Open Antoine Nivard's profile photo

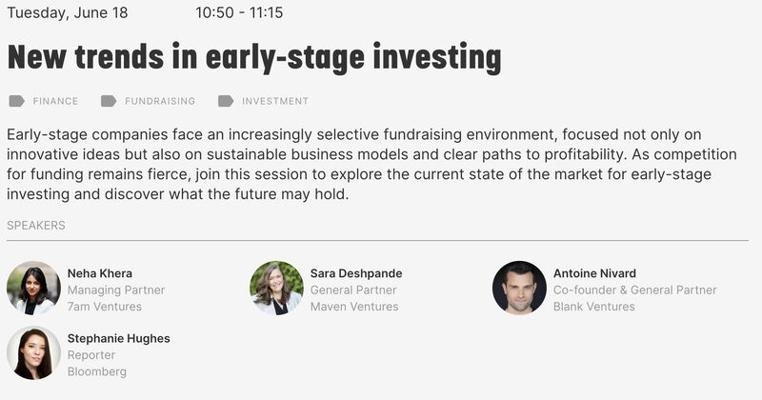[x=519, y=288]
